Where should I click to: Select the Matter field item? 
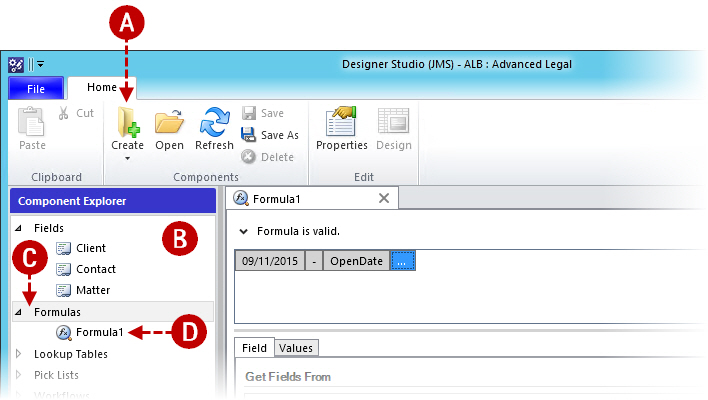pyautogui.click(x=92, y=290)
